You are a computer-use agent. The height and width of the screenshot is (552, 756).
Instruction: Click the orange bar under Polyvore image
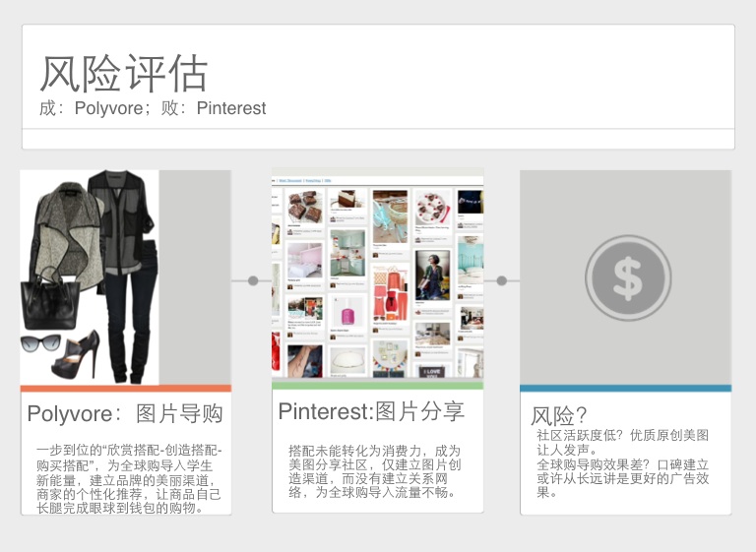(125, 389)
